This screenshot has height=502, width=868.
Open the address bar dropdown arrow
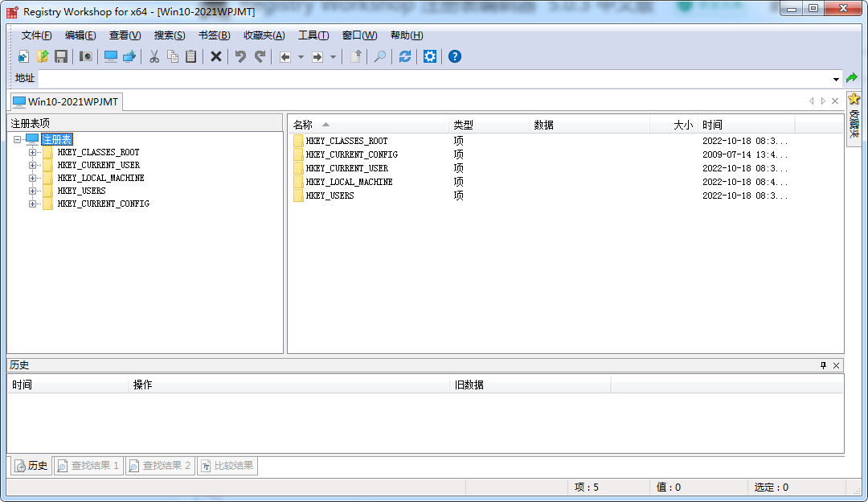[x=837, y=77]
